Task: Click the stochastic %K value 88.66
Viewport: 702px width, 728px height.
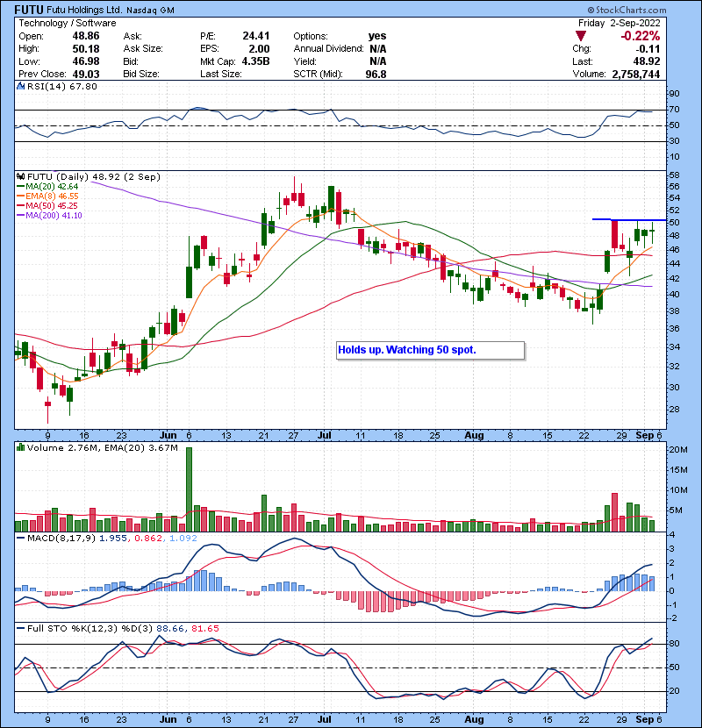Action: pos(170,628)
